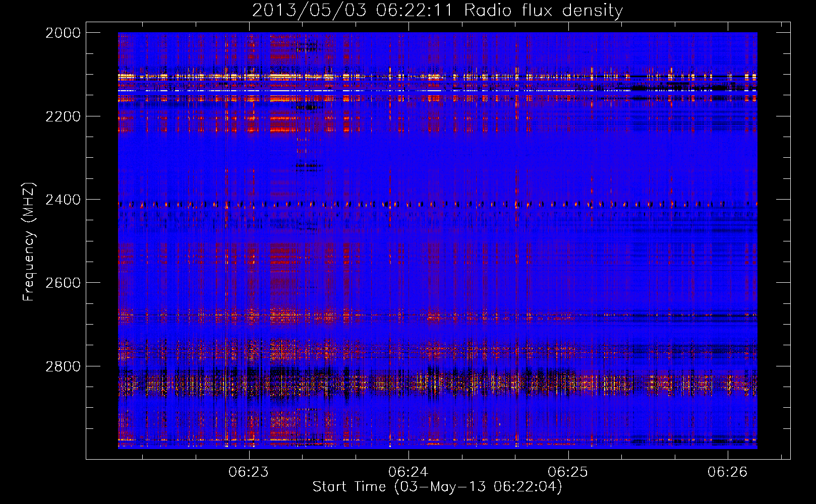Click the "Frequency (MHZ)" y-axis label
The width and height of the screenshot is (816, 504).
(28, 242)
